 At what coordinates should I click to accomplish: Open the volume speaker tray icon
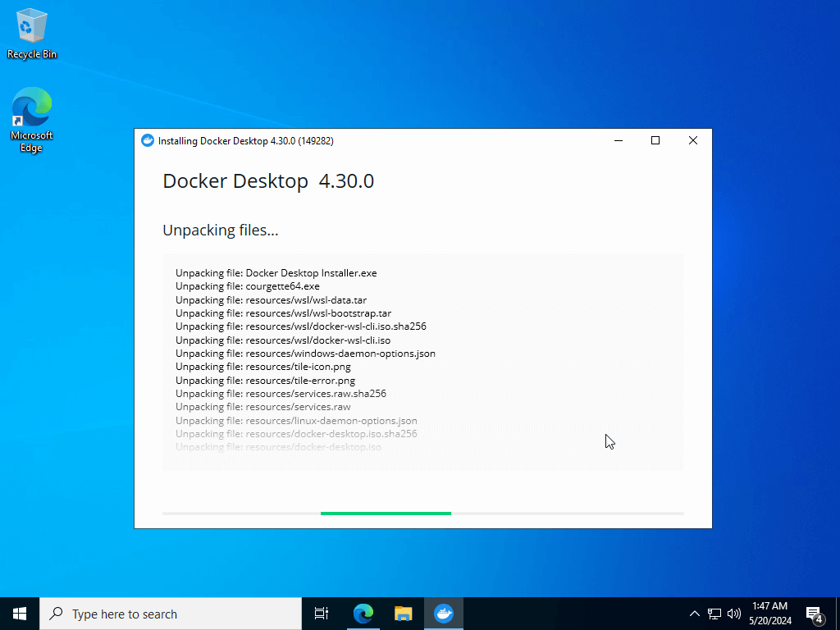[x=734, y=614]
